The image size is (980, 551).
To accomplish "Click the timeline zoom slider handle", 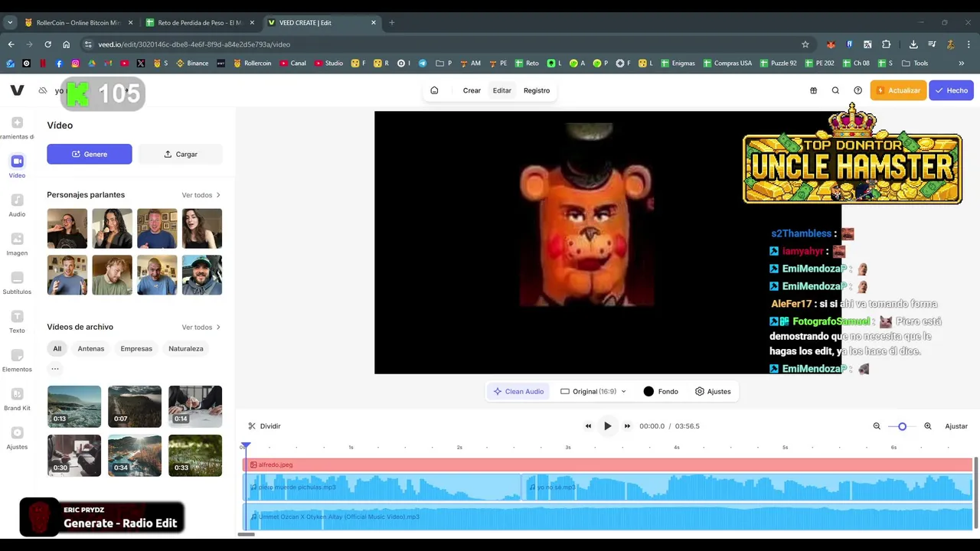I will pos(902,426).
